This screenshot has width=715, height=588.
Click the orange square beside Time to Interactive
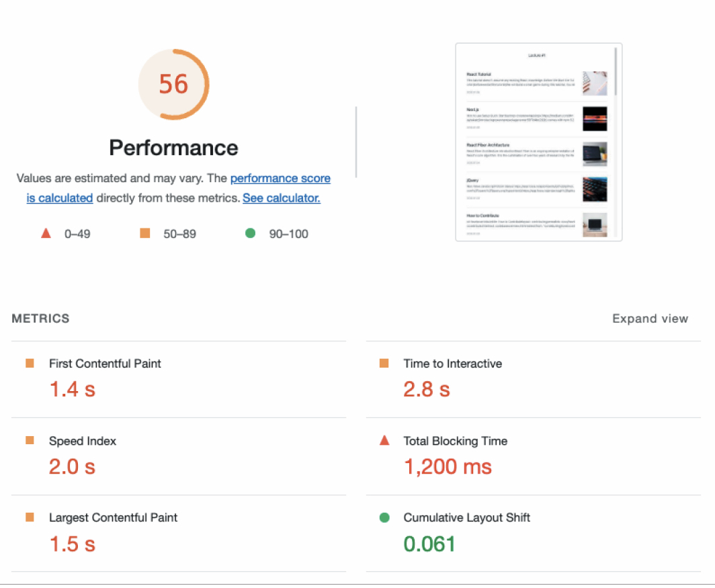384,363
